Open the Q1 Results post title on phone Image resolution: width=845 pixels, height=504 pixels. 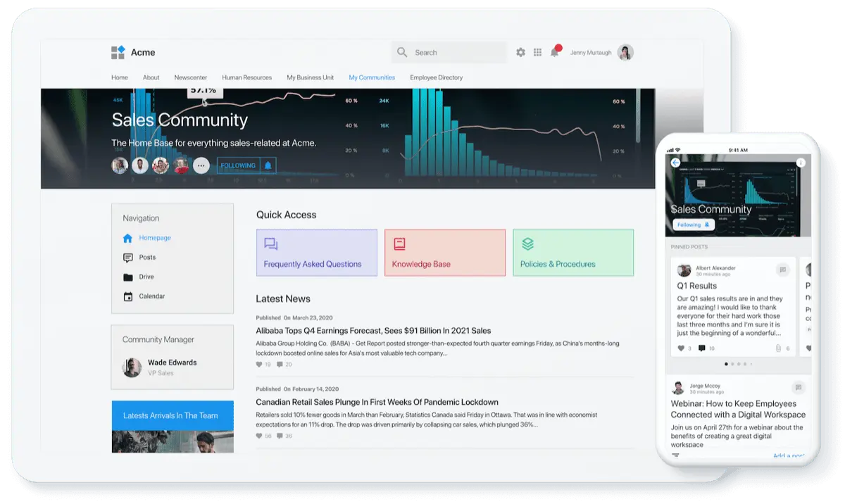click(x=697, y=286)
